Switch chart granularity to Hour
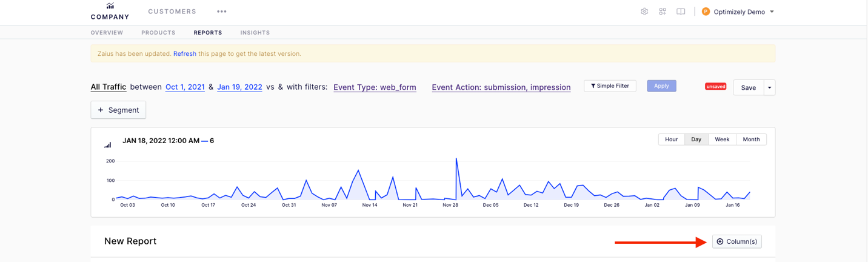Viewport: 868px width, 262px height. [x=671, y=139]
